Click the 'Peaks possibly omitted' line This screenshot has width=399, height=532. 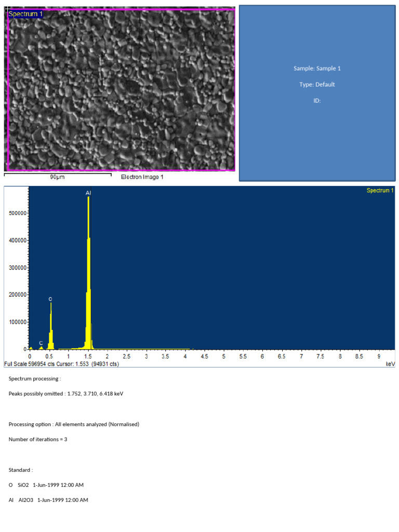coord(66,394)
